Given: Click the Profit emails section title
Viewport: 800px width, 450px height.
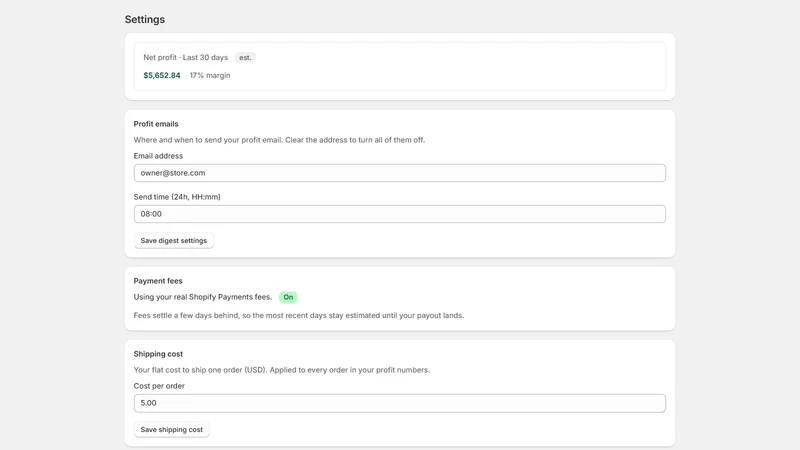Looking at the screenshot, I should tap(156, 124).
